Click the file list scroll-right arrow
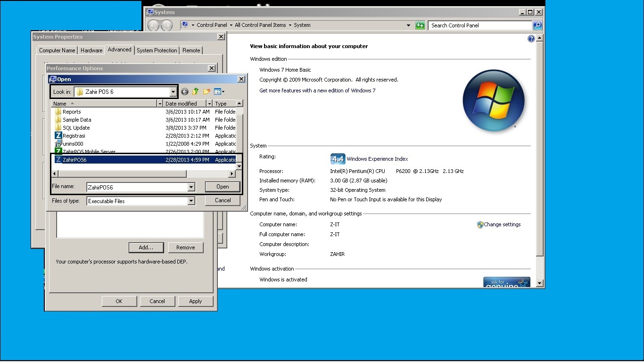644x362 pixels. click(x=232, y=174)
